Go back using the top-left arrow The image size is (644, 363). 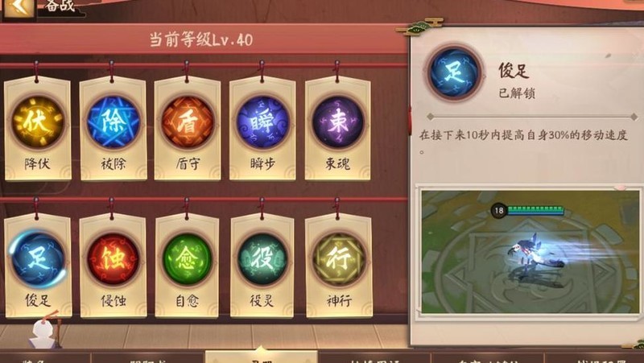tap(19, 7)
